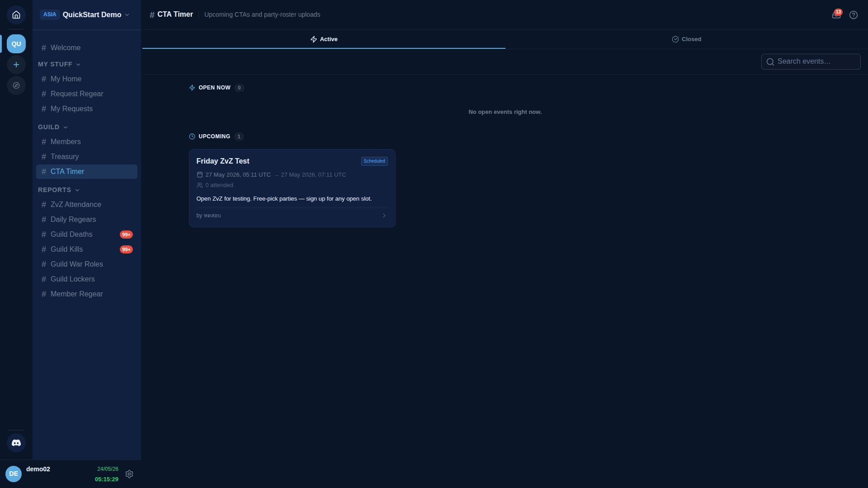Select CTA Timer in sidebar
Viewport: 868px width, 488px height.
87,172
